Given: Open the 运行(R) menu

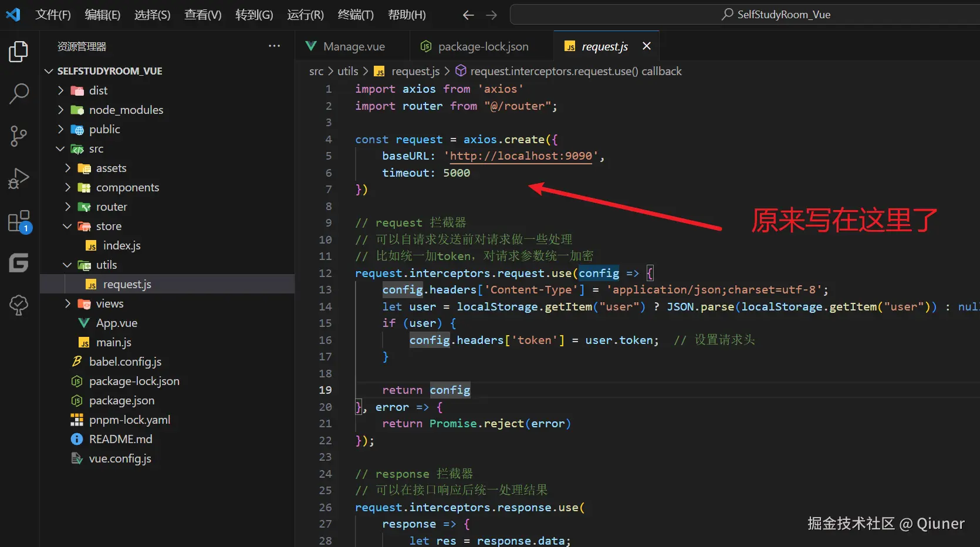Looking at the screenshot, I should coord(305,15).
